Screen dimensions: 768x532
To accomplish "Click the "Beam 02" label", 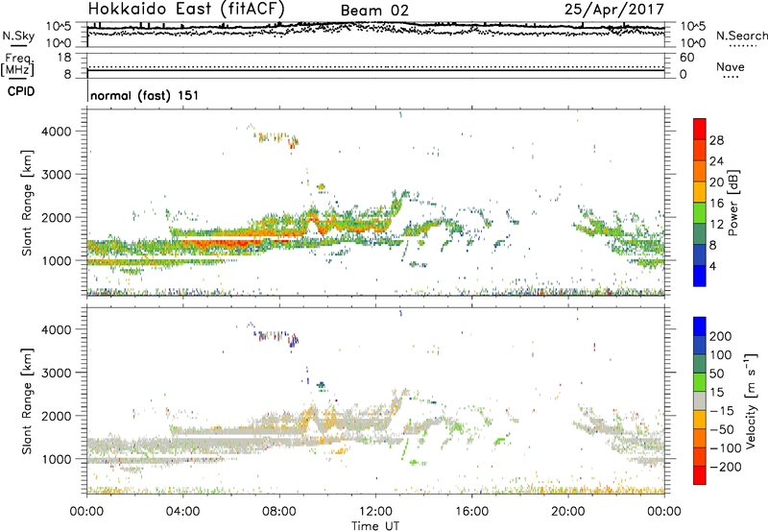I will coord(374,11).
